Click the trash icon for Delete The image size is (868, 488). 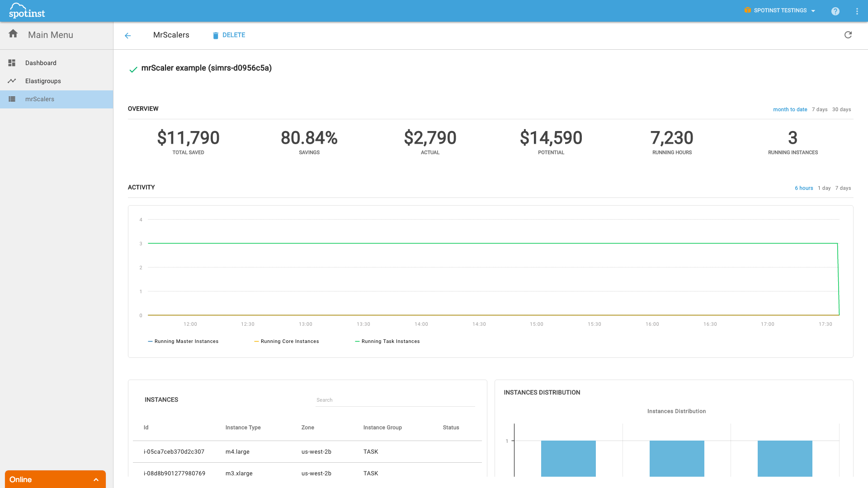pyautogui.click(x=216, y=36)
